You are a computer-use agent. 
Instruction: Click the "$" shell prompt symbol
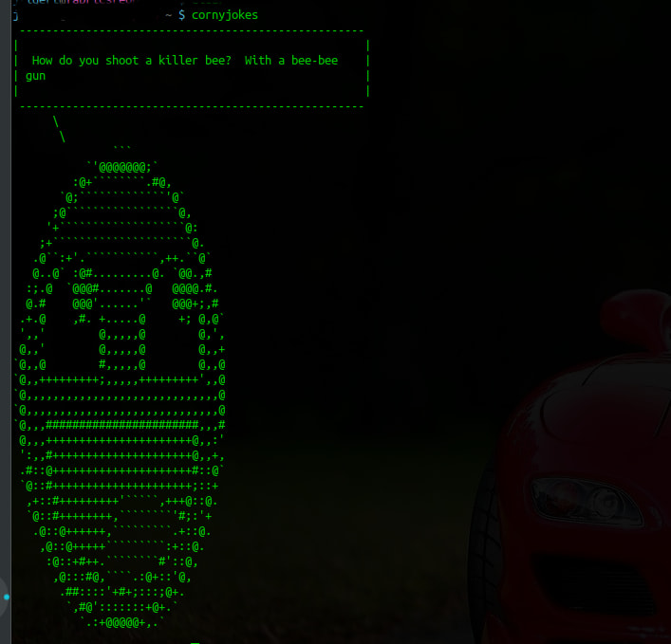pyautogui.click(x=182, y=15)
